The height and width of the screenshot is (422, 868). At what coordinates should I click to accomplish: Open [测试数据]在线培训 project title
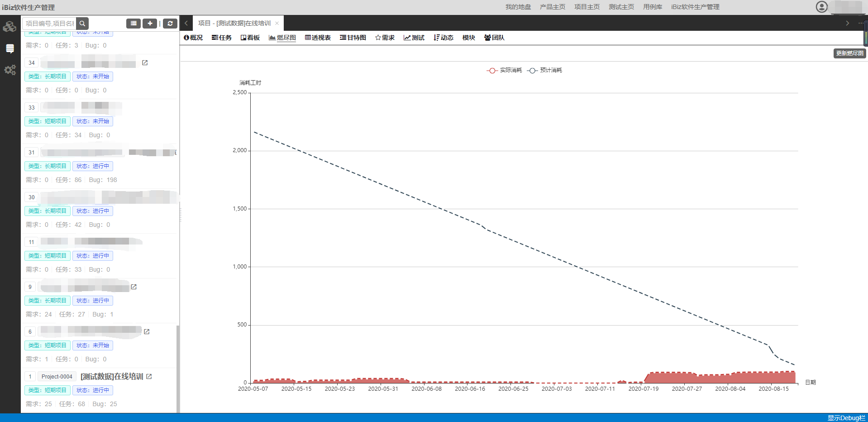tap(112, 376)
